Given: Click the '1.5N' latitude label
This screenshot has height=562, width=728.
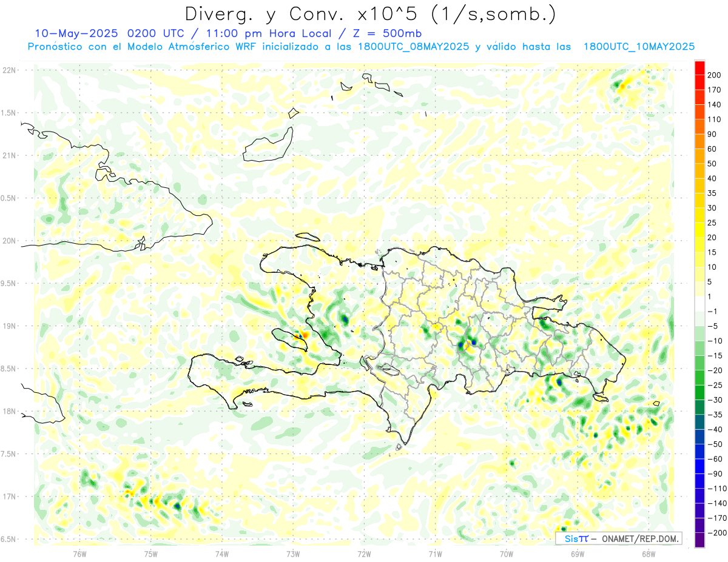Looking at the screenshot, I should 8,113.
